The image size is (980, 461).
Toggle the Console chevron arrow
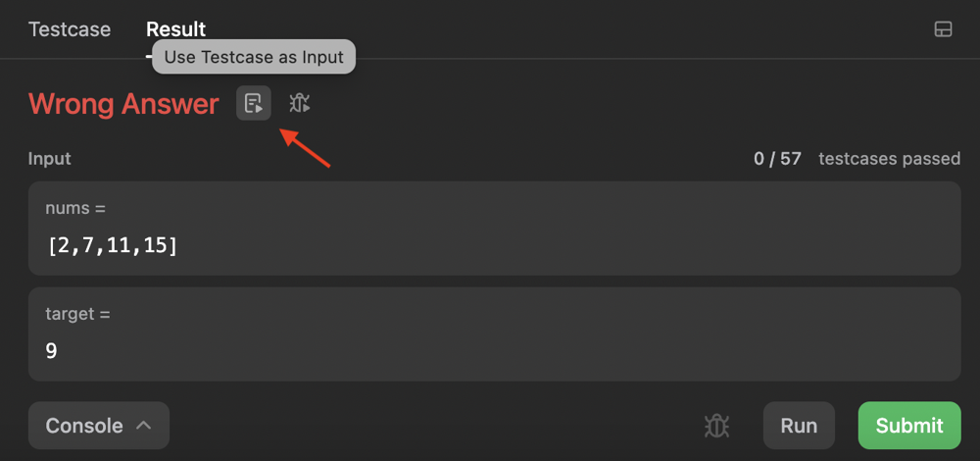(144, 426)
